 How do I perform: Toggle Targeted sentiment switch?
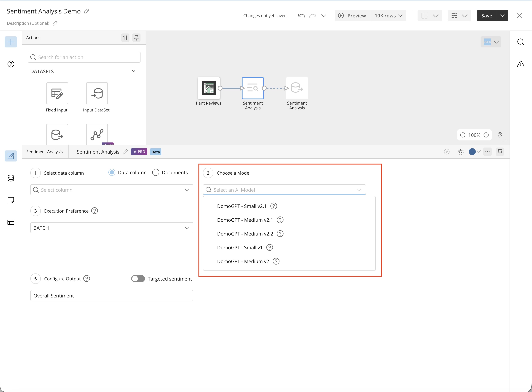pos(138,279)
